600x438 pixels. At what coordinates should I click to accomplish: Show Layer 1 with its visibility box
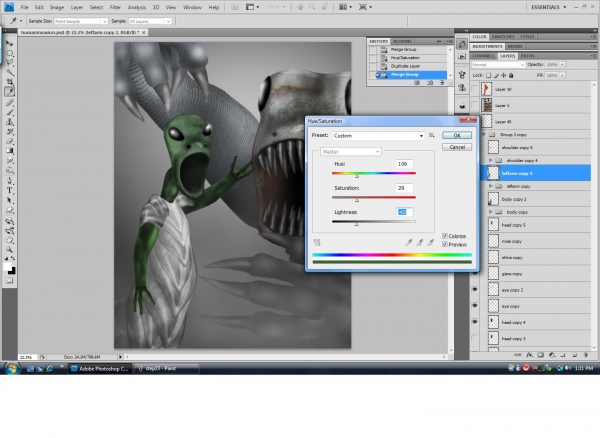click(474, 105)
